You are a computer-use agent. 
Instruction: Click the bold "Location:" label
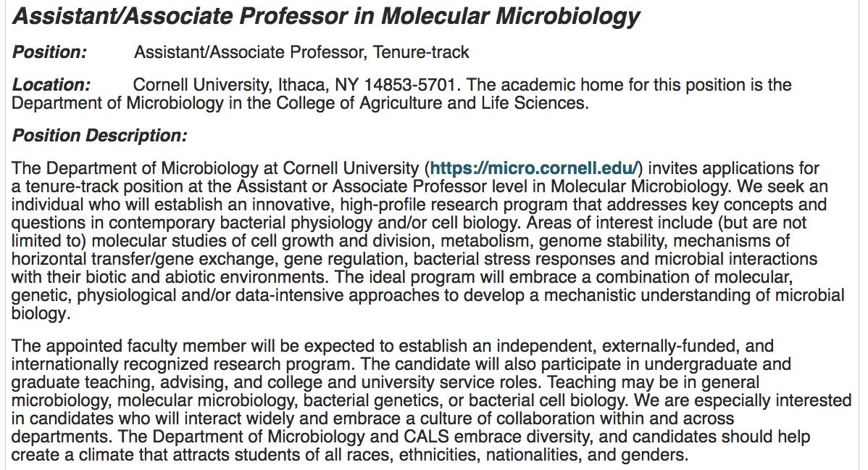(51, 85)
